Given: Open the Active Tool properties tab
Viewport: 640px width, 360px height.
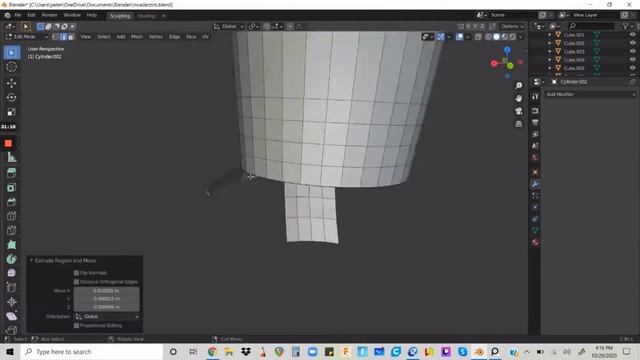Looking at the screenshot, I should click(x=535, y=96).
